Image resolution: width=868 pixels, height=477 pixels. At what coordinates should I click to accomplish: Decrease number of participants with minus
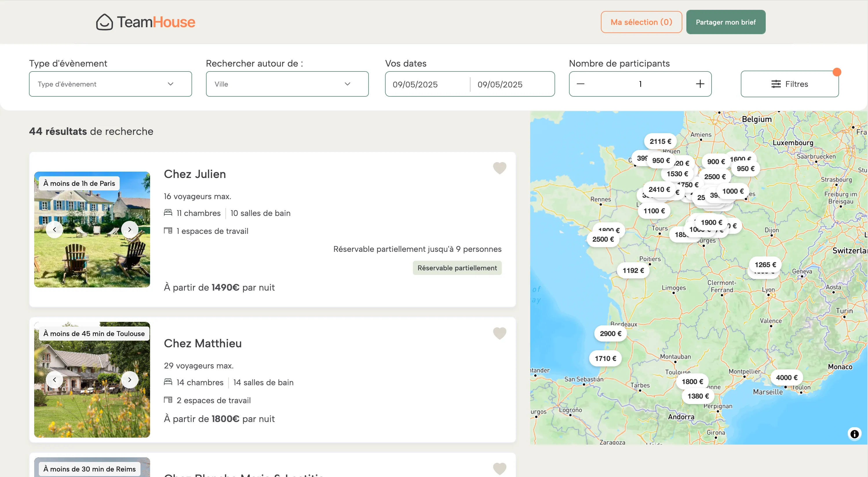coord(581,84)
